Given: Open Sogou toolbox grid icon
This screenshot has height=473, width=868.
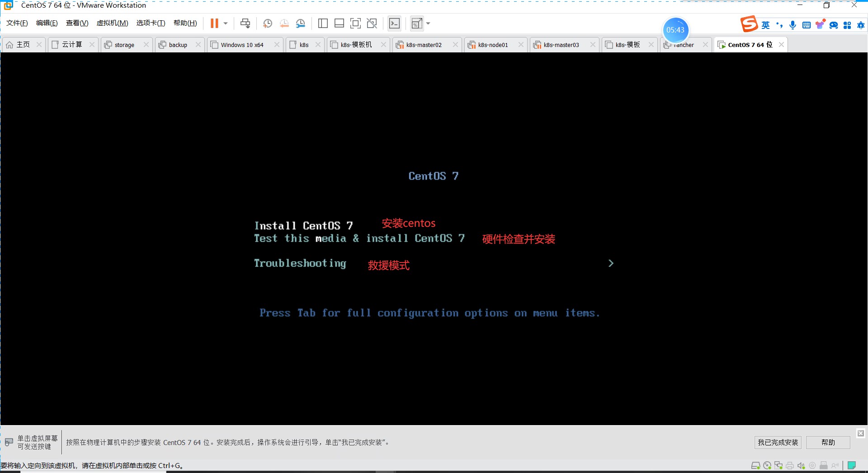Looking at the screenshot, I should [x=847, y=25].
